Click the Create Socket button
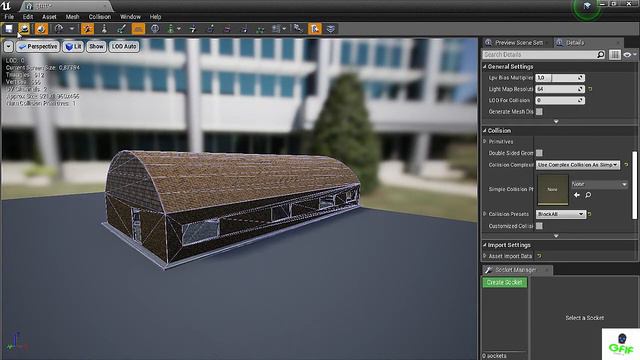Viewport: 640px width, 360px height. coord(504,282)
